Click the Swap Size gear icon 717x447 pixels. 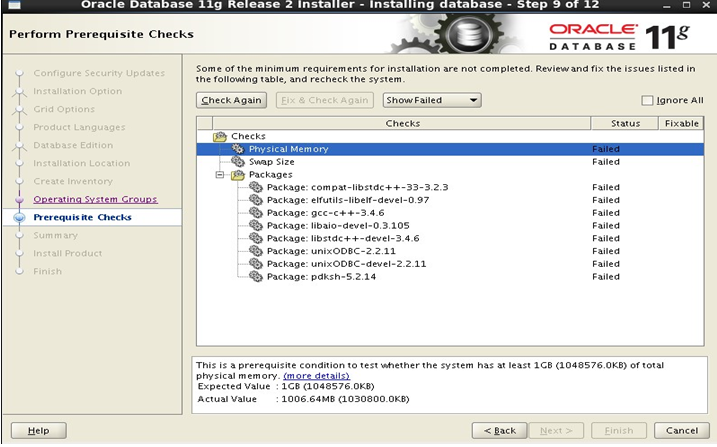tap(238, 161)
